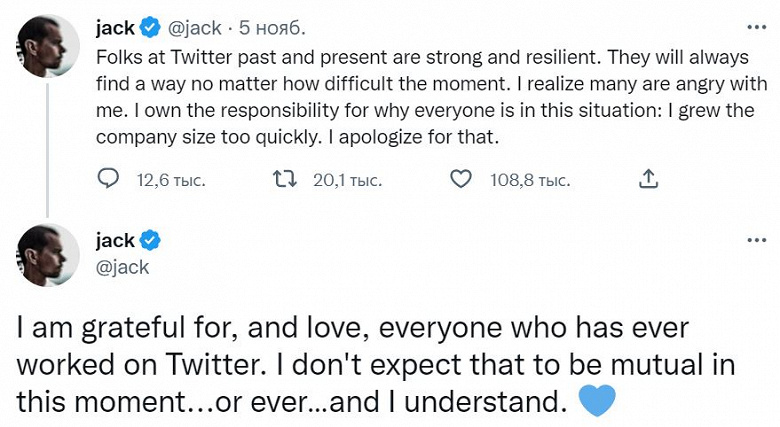Screen dimensions: 780x427
Task: Click the bold "jack" name in the lower tweet
Action: [115, 241]
